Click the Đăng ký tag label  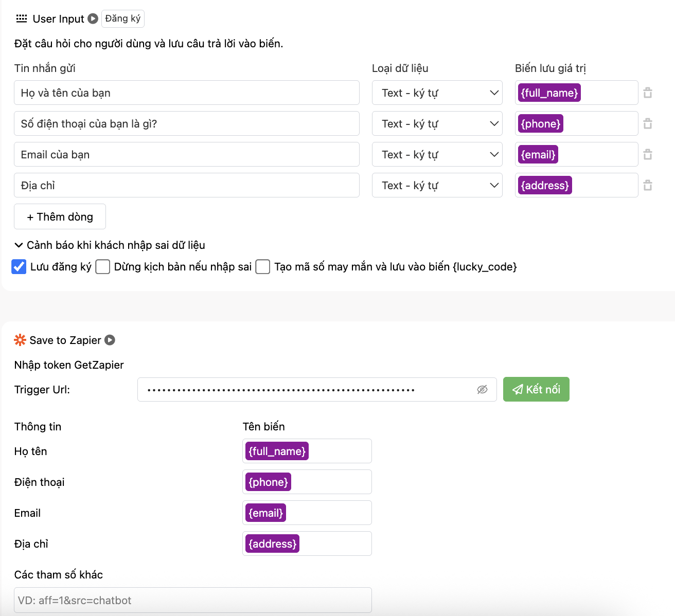click(x=122, y=19)
